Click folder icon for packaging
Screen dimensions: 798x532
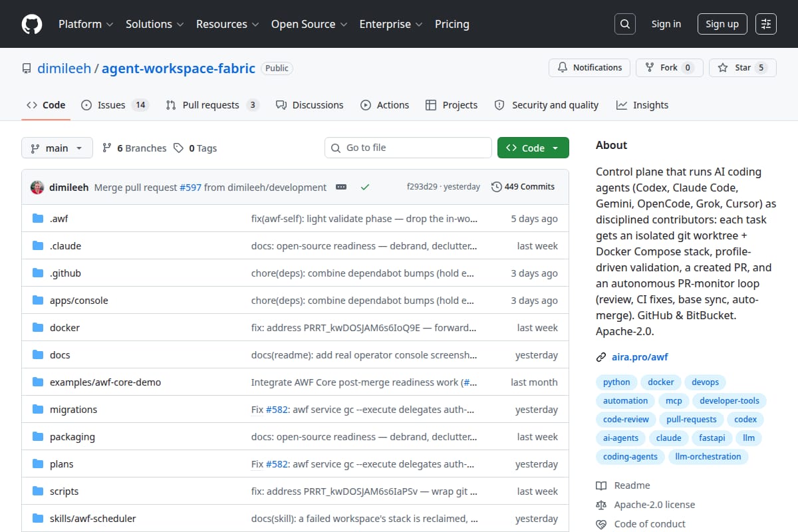tap(38, 437)
